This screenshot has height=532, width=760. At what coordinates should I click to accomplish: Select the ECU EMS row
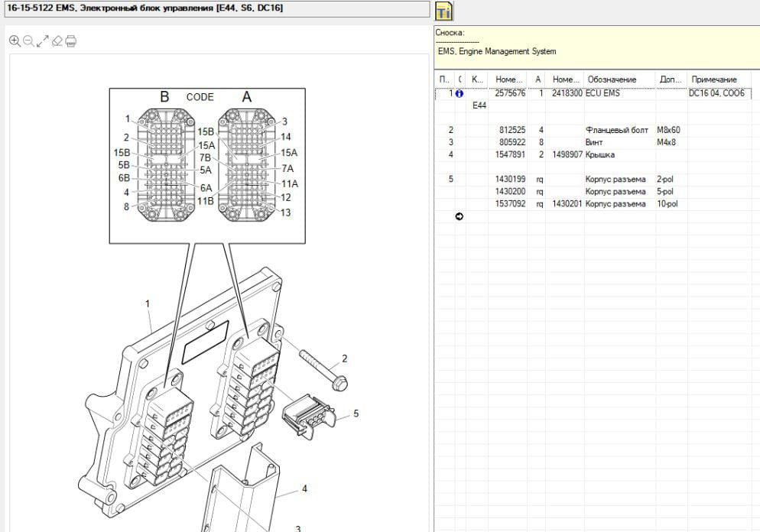point(602,93)
